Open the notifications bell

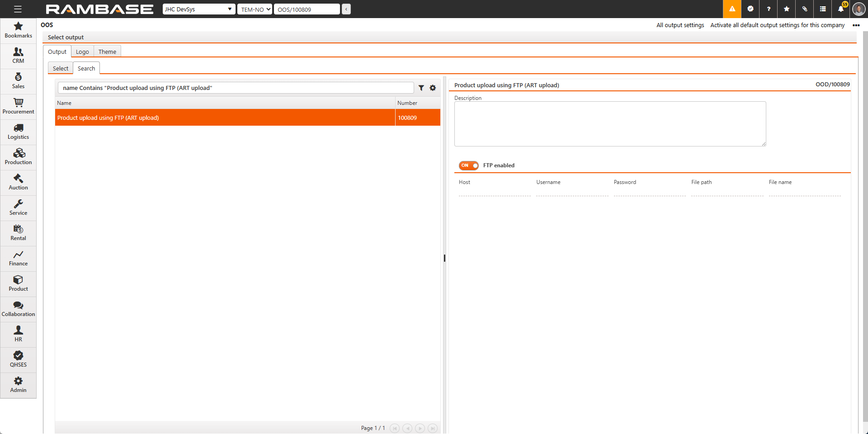point(840,9)
